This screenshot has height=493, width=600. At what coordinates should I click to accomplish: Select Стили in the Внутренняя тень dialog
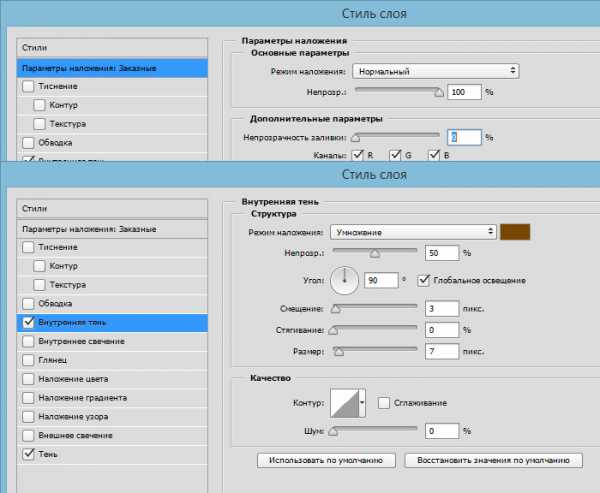tap(112, 209)
